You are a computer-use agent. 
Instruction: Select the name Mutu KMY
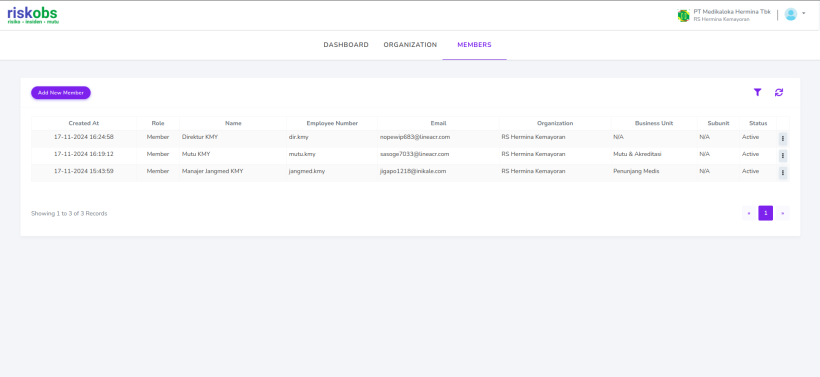pyautogui.click(x=196, y=154)
